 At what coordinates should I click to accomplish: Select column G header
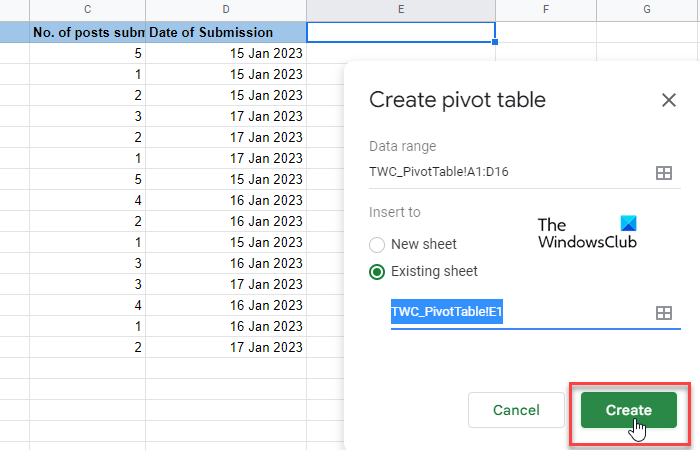[x=647, y=10]
